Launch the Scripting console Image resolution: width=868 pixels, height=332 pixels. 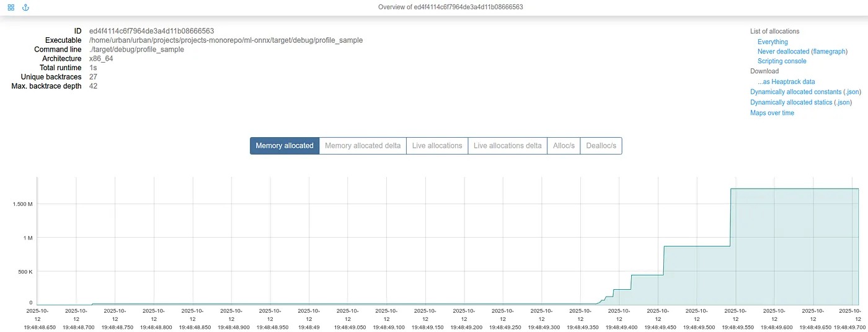[782, 61]
